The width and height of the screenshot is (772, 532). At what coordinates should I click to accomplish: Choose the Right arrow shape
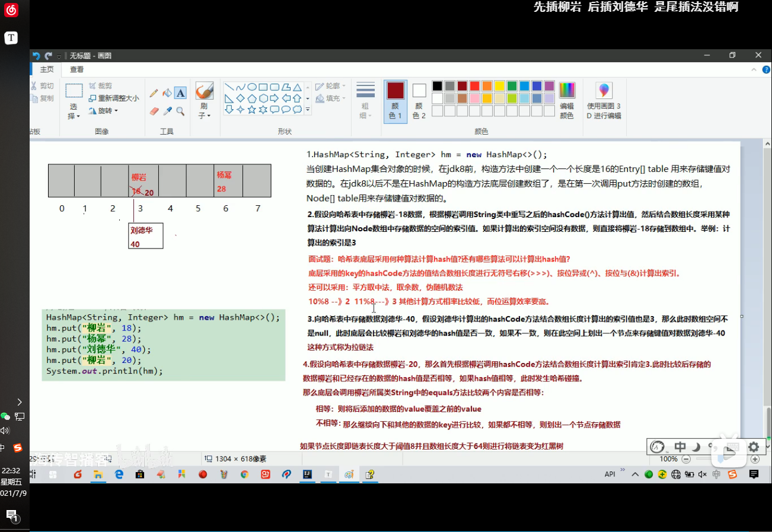point(275,98)
